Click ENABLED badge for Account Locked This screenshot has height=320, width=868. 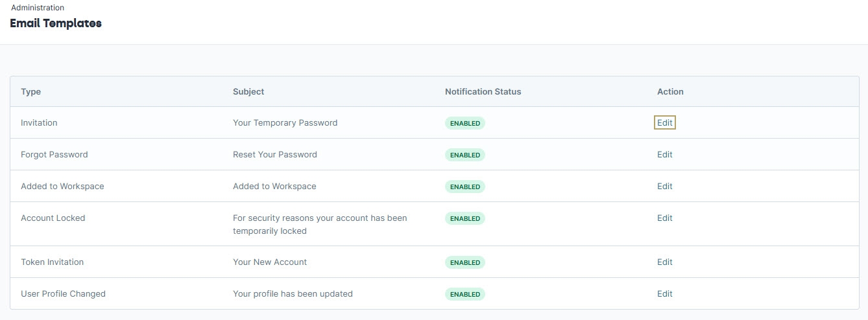pos(465,218)
